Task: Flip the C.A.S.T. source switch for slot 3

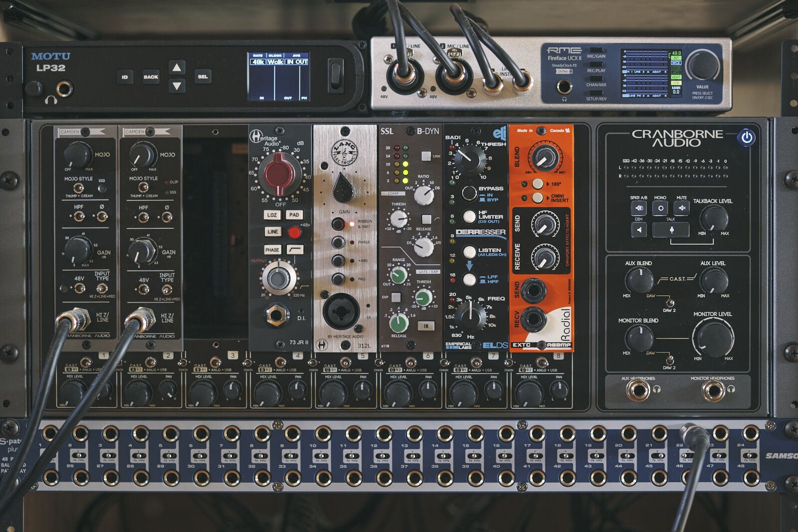Action: pyautogui.click(x=216, y=362)
